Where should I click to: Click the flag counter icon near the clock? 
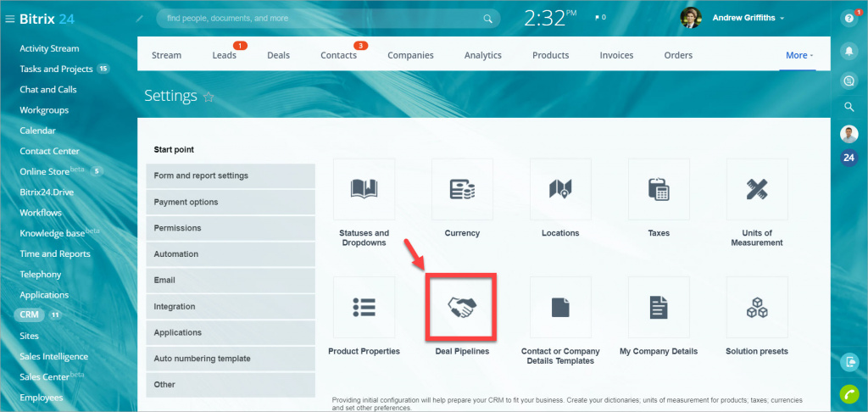click(600, 18)
